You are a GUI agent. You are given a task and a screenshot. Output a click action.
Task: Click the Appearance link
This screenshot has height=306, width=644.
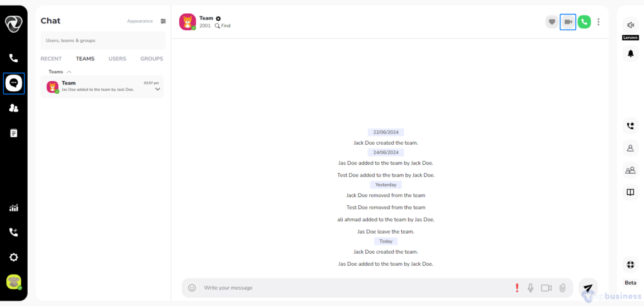click(140, 21)
